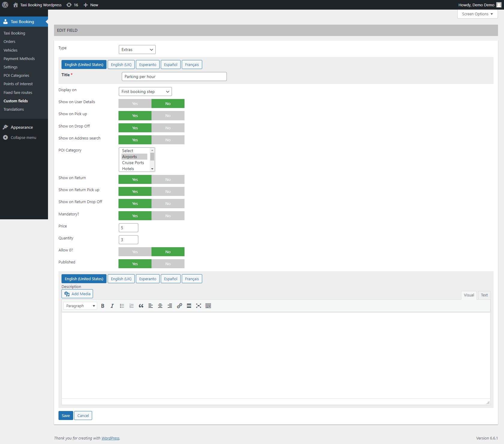Click the WordPress logo icon

[x=5, y=5]
